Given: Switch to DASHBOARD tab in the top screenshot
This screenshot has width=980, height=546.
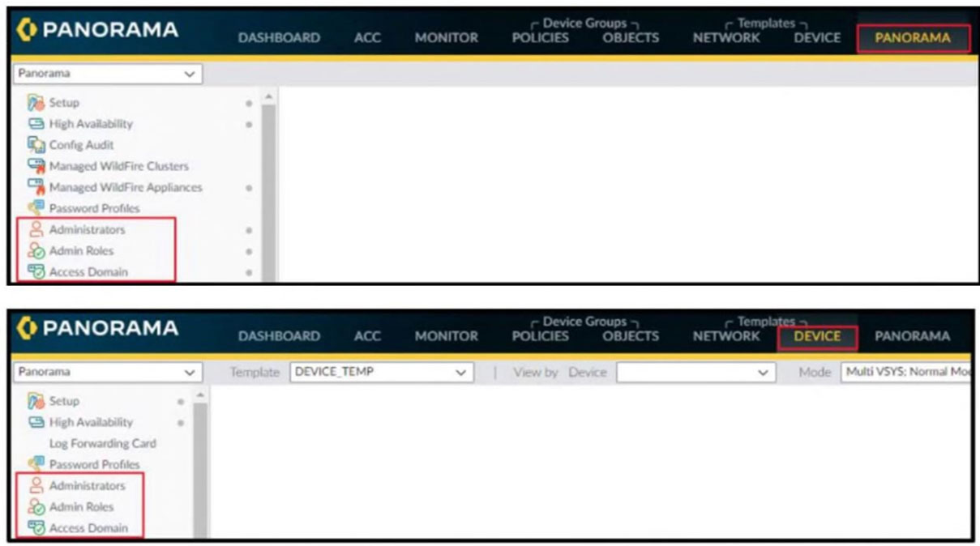Looking at the screenshot, I should 279,38.
